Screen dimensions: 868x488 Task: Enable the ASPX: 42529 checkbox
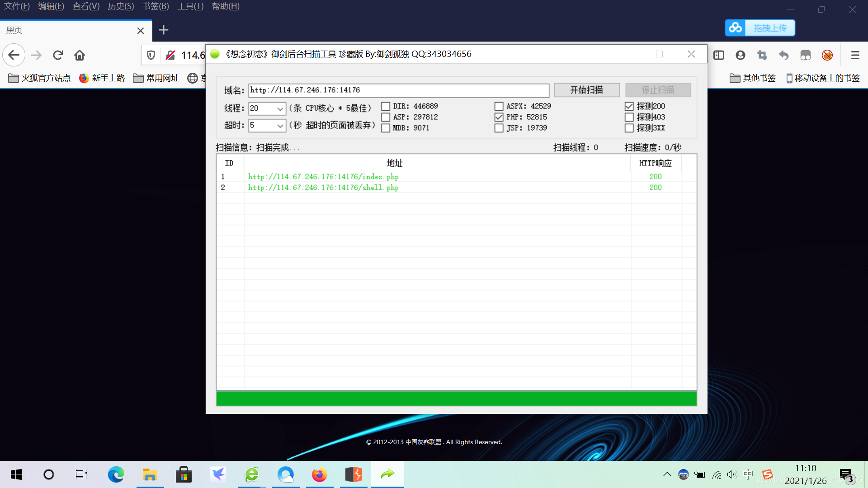click(x=499, y=106)
